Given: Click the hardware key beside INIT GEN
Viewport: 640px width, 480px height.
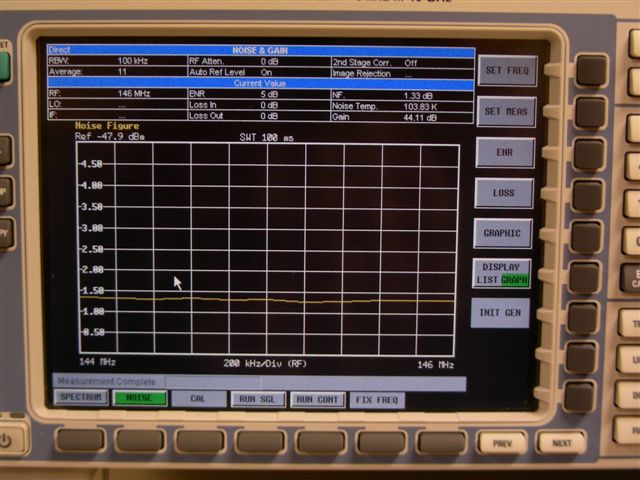Looking at the screenshot, I should 582,318.
